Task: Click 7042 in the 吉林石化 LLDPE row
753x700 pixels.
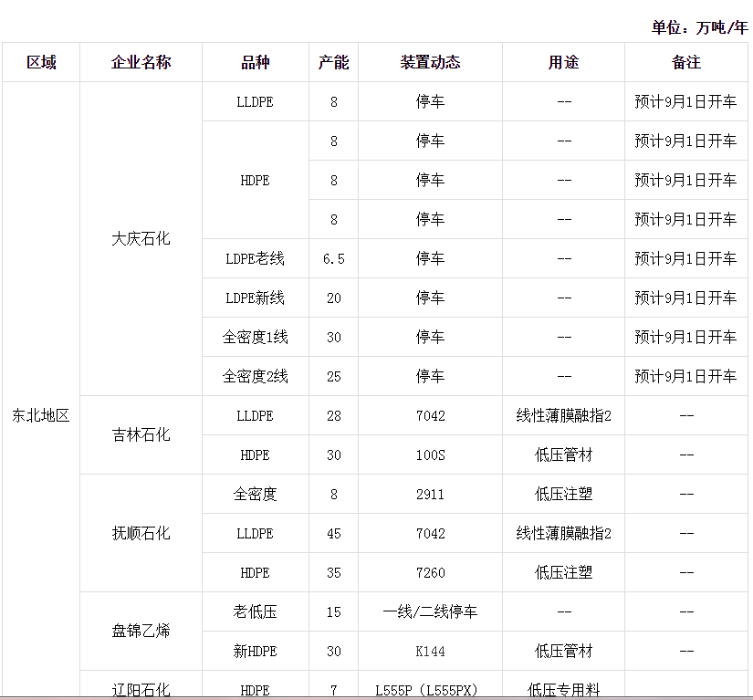Action: pyautogui.click(x=430, y=416)
